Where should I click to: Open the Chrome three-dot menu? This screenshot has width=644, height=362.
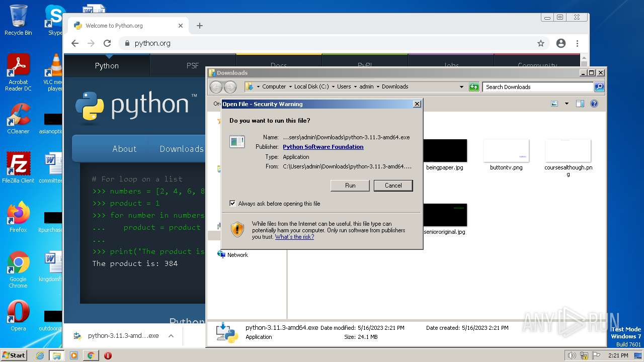click(x=577, y=43)
